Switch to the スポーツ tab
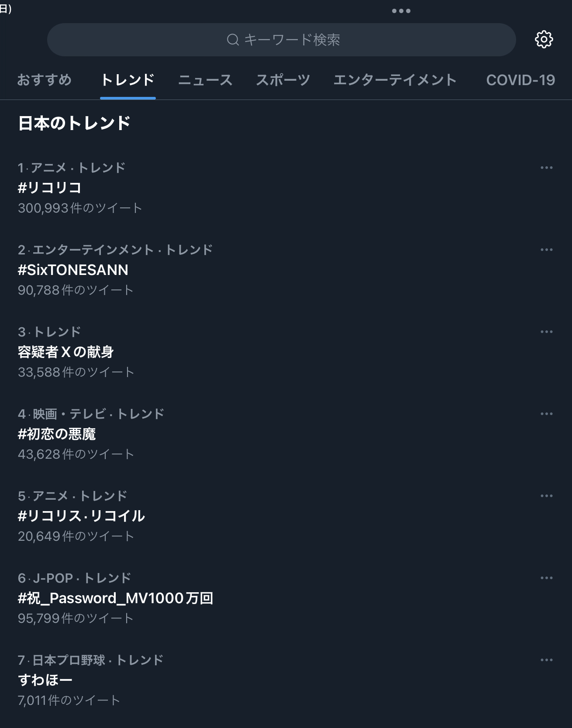Image resolution: width=572 pixels, height=728 pixels. [283, 80]
